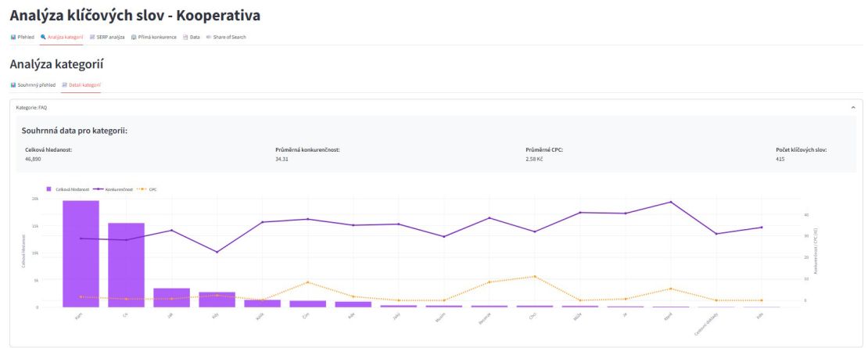Screen dimensions: 868x348
Task: Click the bar labeled Kdy
Action: click(x=217, y=300)
